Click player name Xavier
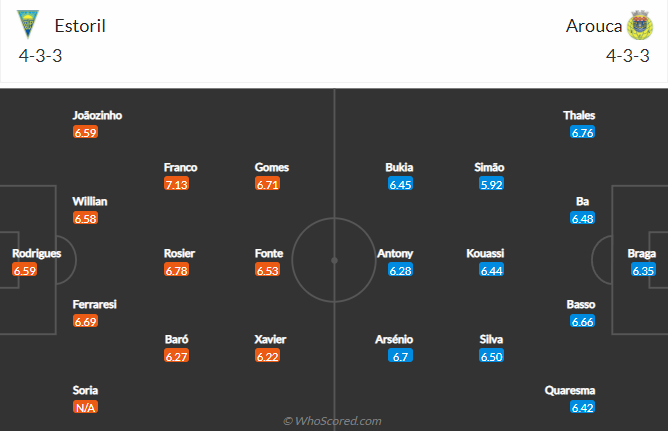This screenshot has width=668, height=431. click(270, 339)
